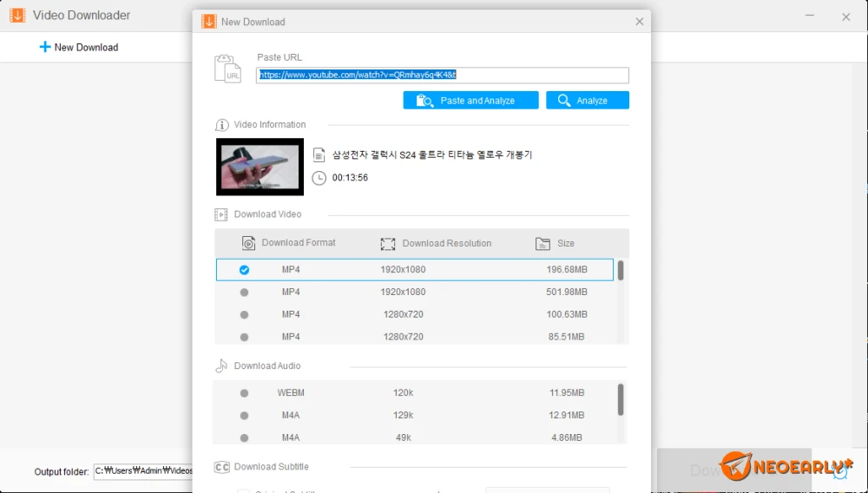The width and height of the screenshot is (868, 493).
Task: Click the 00:13:56 duration text
Action: [350, 178]
